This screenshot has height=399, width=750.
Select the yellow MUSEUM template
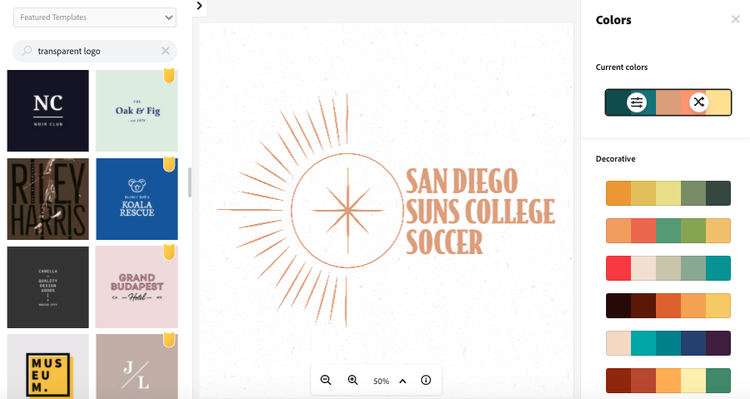pos(48,367)
